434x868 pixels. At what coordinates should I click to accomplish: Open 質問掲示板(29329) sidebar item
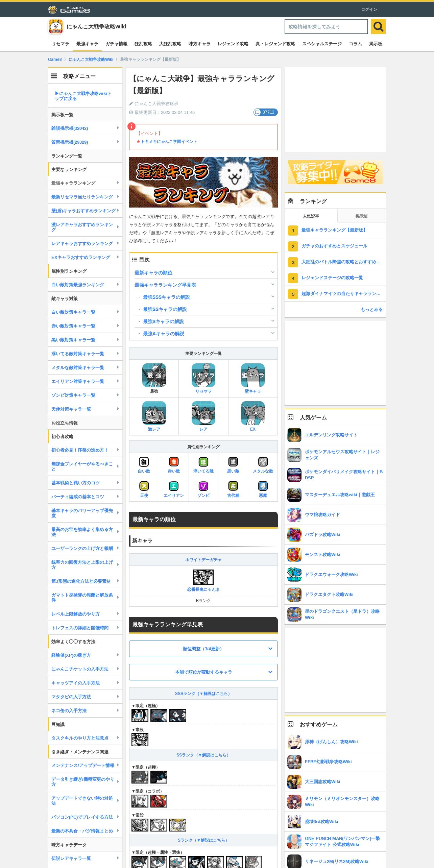[85, 142]
